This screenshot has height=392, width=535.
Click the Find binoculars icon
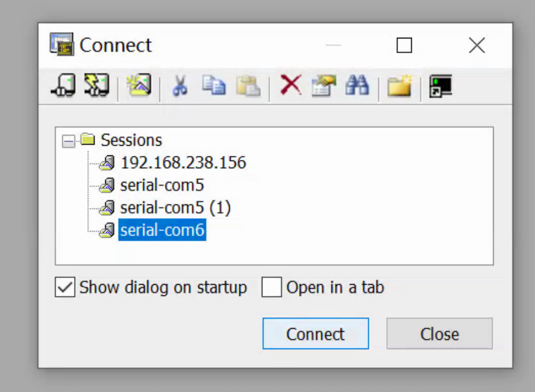[357, 86]
